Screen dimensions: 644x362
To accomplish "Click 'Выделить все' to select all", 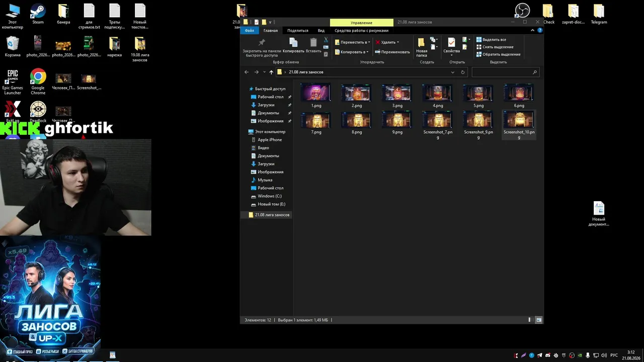I will (x=491, y=39).
